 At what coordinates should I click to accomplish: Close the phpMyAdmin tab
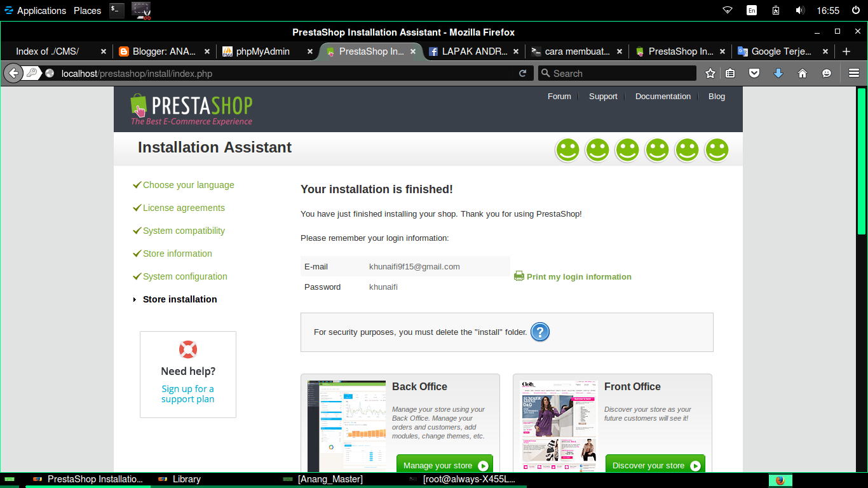(310, 51)
